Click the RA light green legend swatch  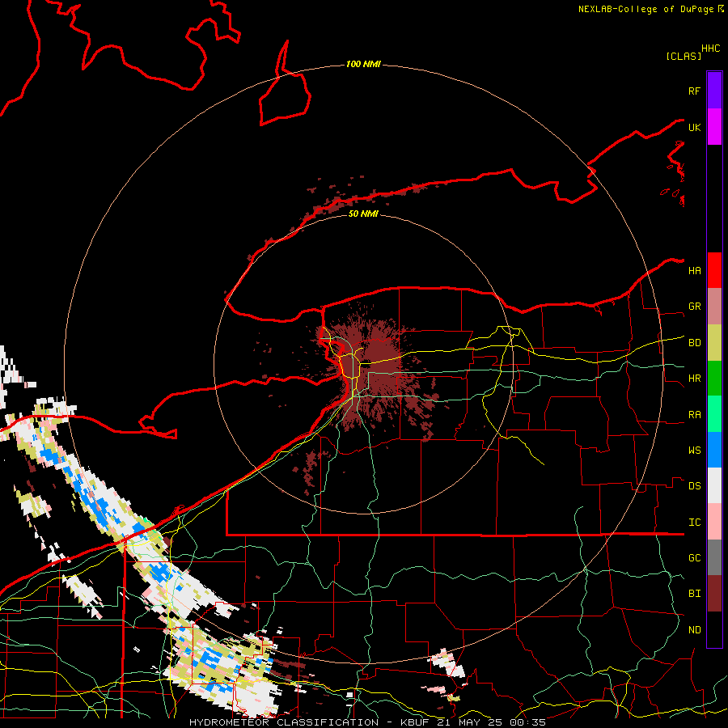(714, 414)
